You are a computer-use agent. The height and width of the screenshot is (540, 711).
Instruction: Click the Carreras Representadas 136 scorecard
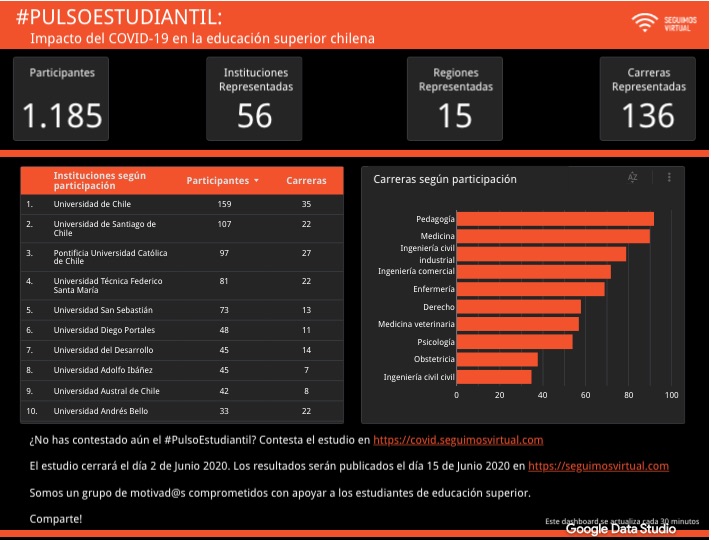click(x=648, y=99)
